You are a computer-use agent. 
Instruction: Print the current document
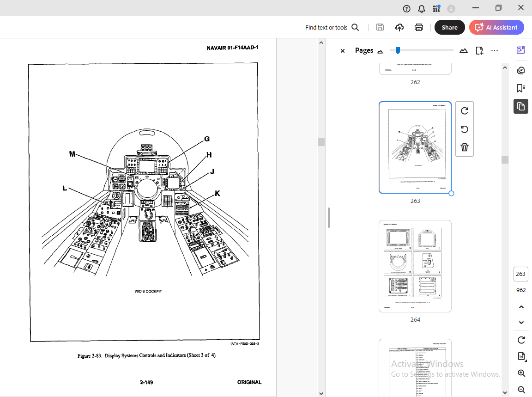[418, 27]
